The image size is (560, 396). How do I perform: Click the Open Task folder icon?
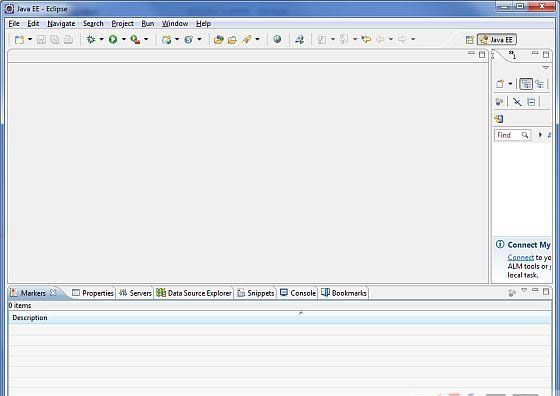pos(232,39)
